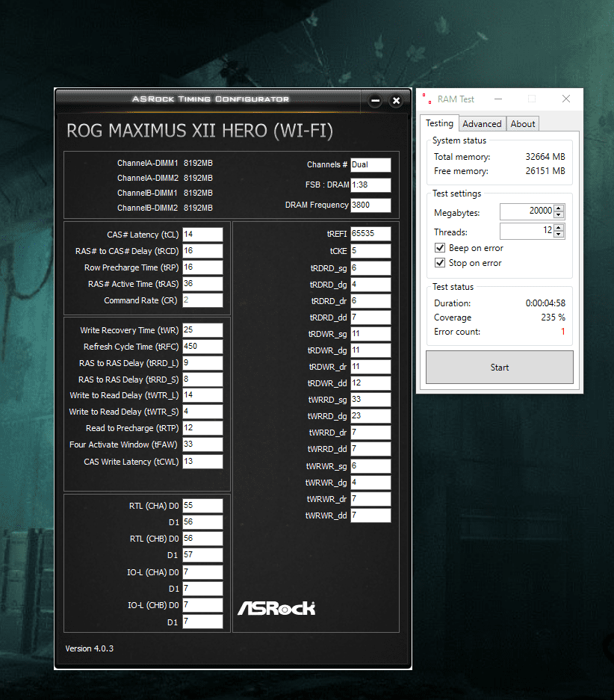
Task: Select the tRDRD_sg field
Action: click(370, 268)
